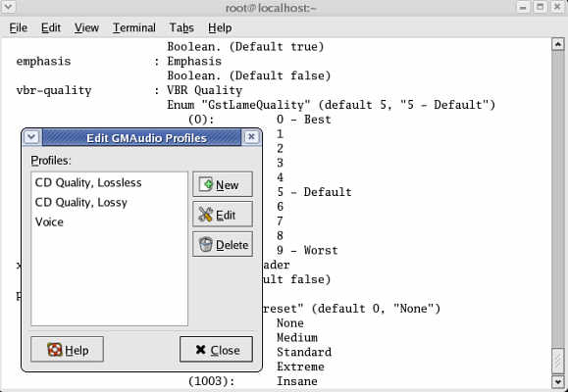Open the File menu in the terminal

click(x=18, y=27)
